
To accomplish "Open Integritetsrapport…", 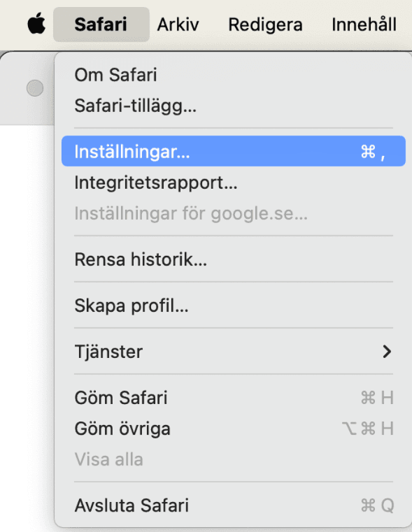I will [x=234, y=182].
